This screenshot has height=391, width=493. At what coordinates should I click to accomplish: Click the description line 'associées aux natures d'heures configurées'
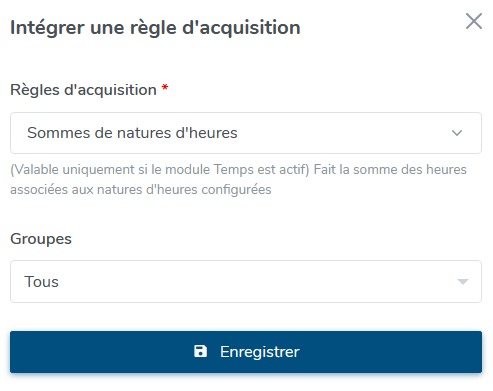pos(141,190)
